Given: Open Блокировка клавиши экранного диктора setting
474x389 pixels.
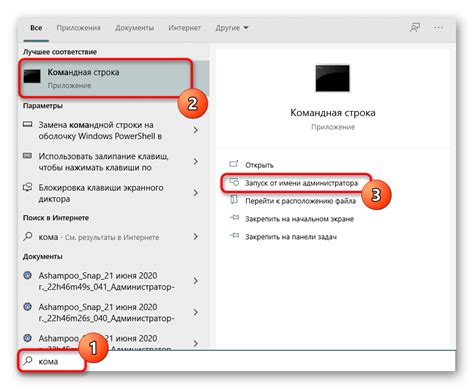Looking at the screenshot, I should (x=101, y=193).
